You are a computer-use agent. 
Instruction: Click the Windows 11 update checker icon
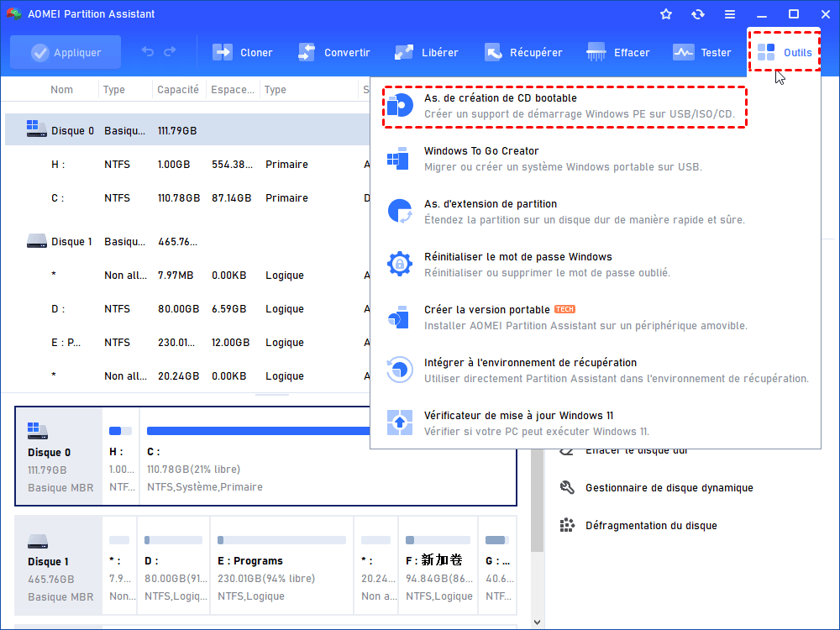[400, 423]
